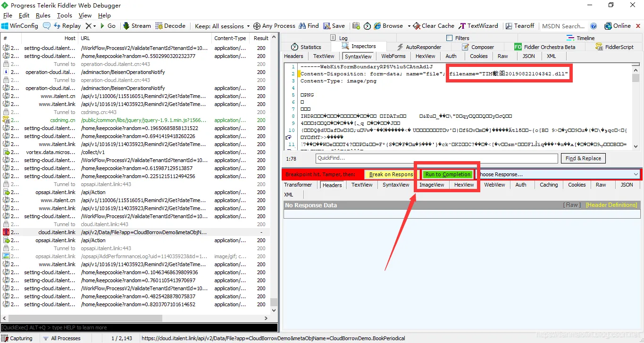Switch to the Filters tab
644x343 pixels.
(x=458, y=38)
